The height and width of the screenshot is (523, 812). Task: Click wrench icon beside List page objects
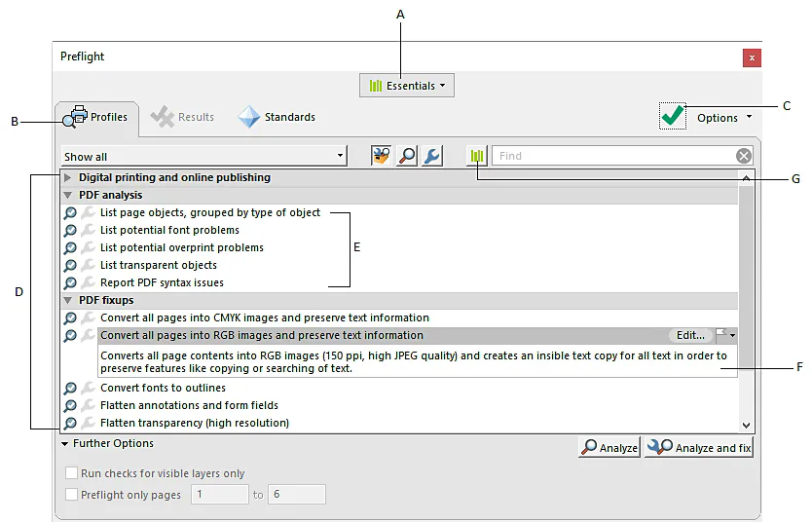tap(89, 213)
